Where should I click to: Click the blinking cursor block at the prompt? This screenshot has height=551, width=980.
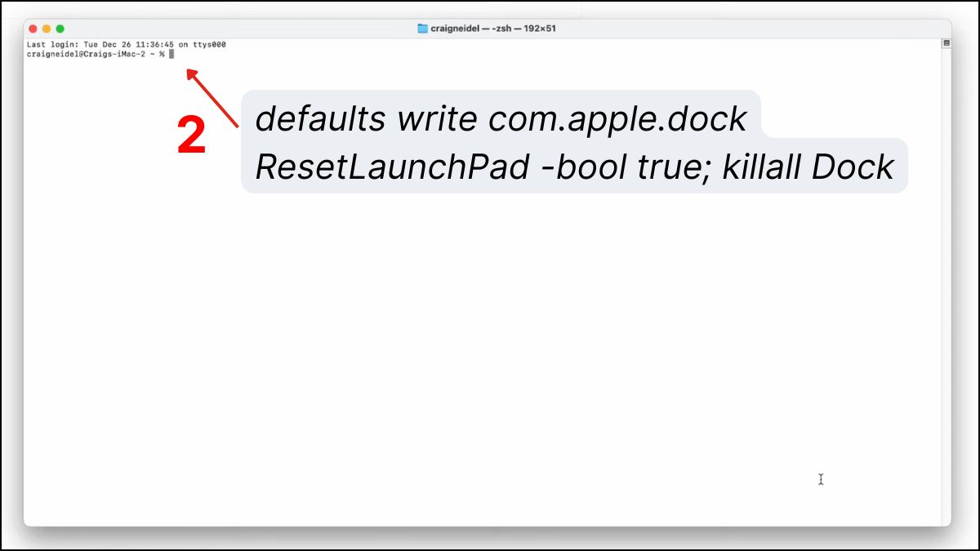[171, 53]
